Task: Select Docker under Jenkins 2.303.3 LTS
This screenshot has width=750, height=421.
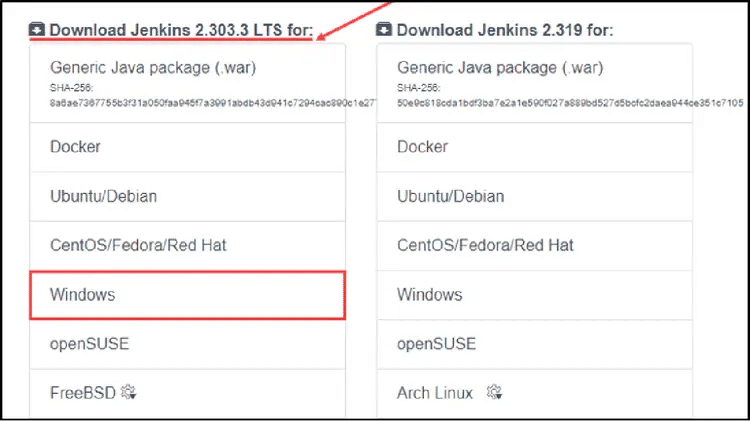Action: pos(75,146)
